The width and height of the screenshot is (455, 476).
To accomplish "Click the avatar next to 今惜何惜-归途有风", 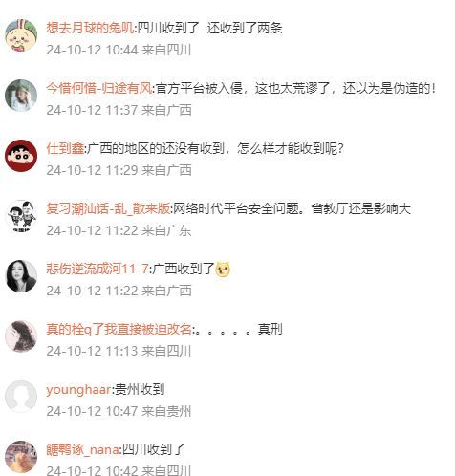I will point(21,96).
